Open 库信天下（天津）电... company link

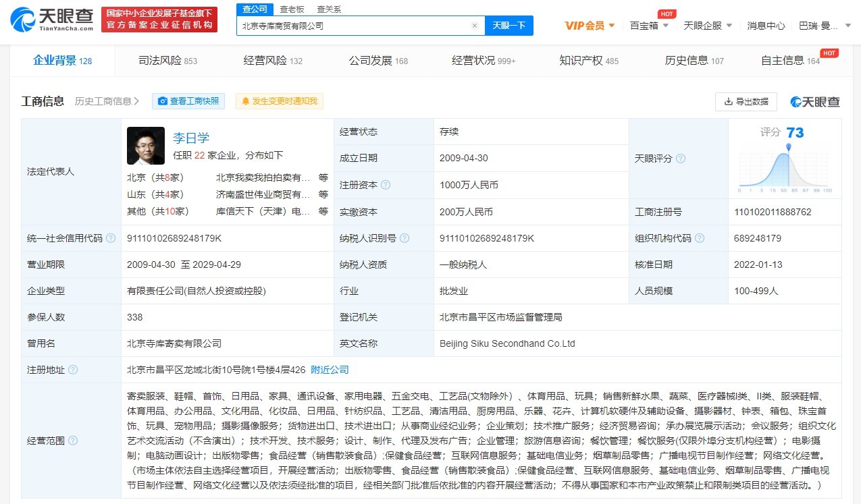(263, 211)
